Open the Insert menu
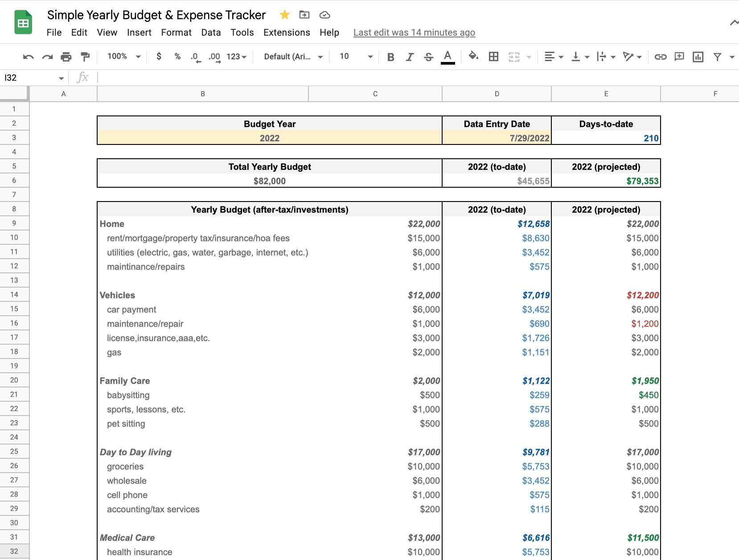 (x=139, y=33)
